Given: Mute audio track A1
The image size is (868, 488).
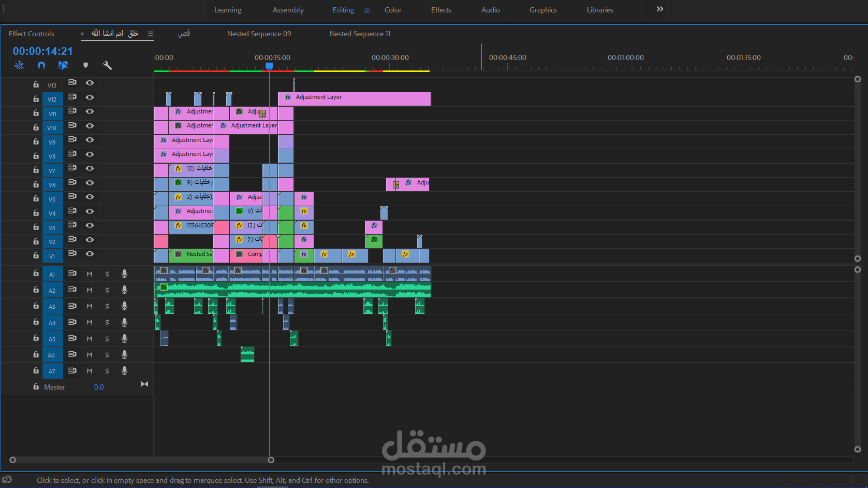Looking at the screenshot, I should [90, 274].
